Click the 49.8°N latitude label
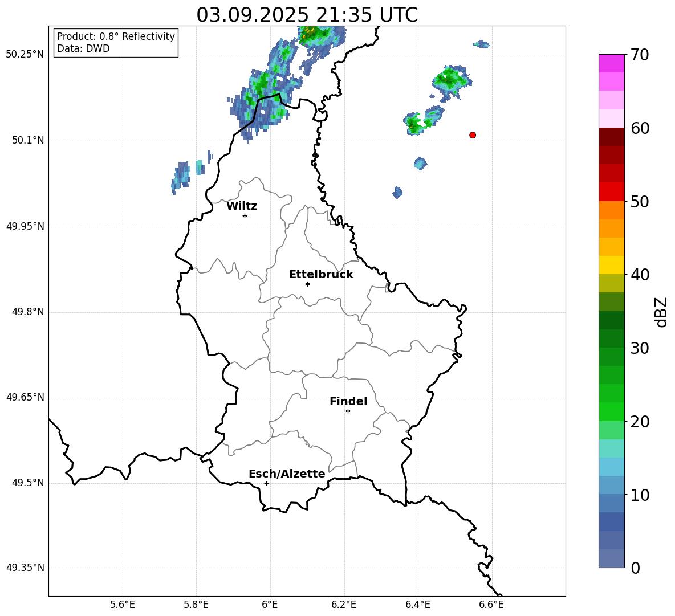 click(x=28, y=312)
